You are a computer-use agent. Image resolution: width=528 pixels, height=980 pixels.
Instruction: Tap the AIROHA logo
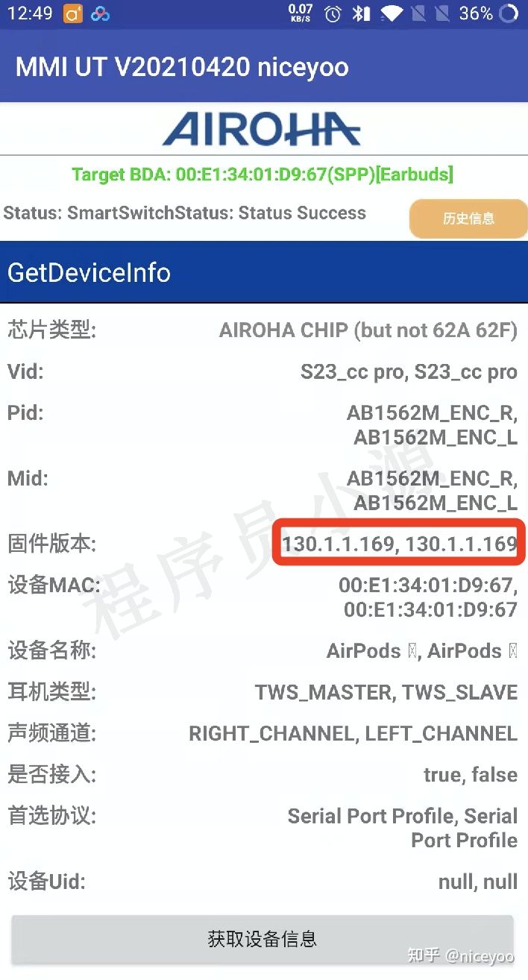pos(262,128)
